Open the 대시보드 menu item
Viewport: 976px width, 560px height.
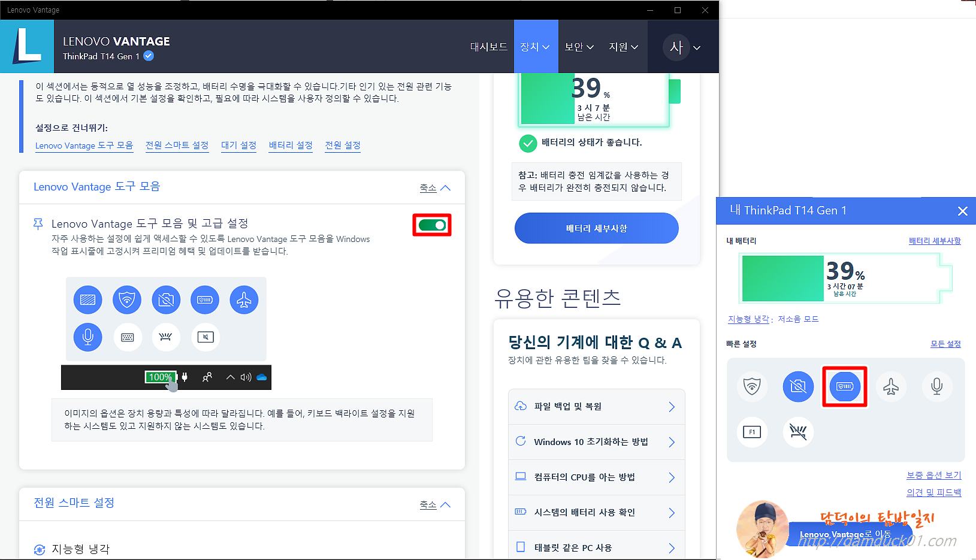click(488, 47)
